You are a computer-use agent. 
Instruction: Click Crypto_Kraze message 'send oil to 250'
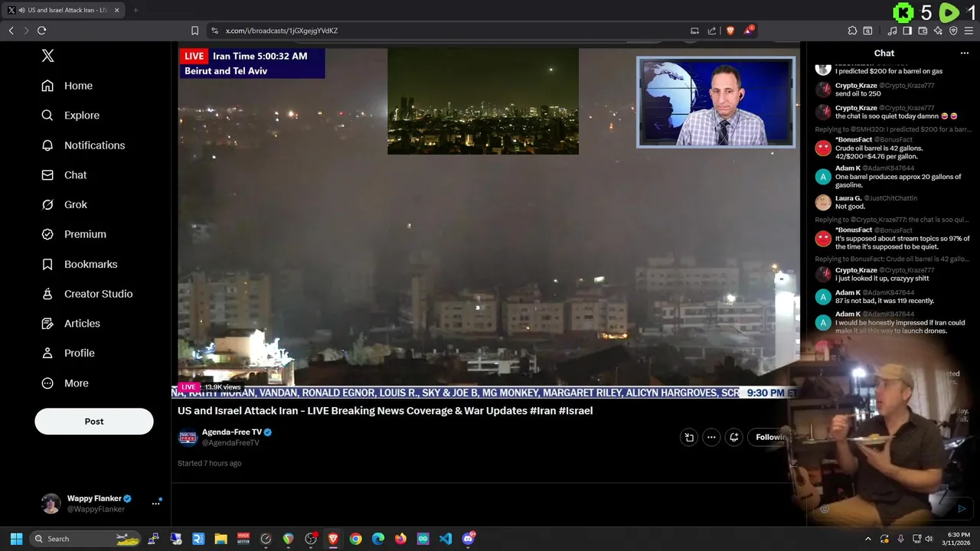click(x=857, y=93)
